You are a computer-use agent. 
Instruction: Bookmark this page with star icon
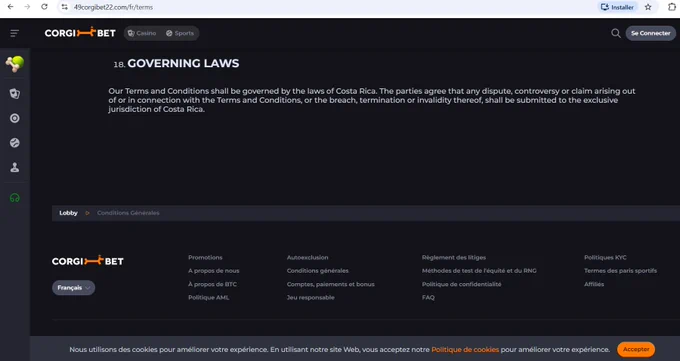coord(648,7)
